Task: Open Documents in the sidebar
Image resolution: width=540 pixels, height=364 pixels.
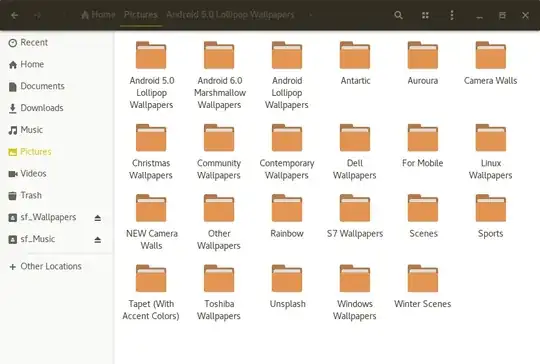Action: [x=57, y=86]
